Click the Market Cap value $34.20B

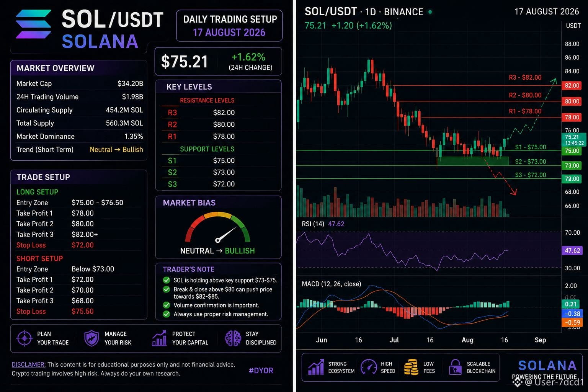(130, 83)
